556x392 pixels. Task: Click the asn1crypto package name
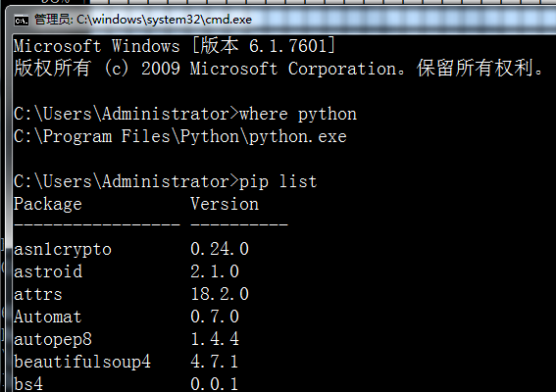pos(63,250)
